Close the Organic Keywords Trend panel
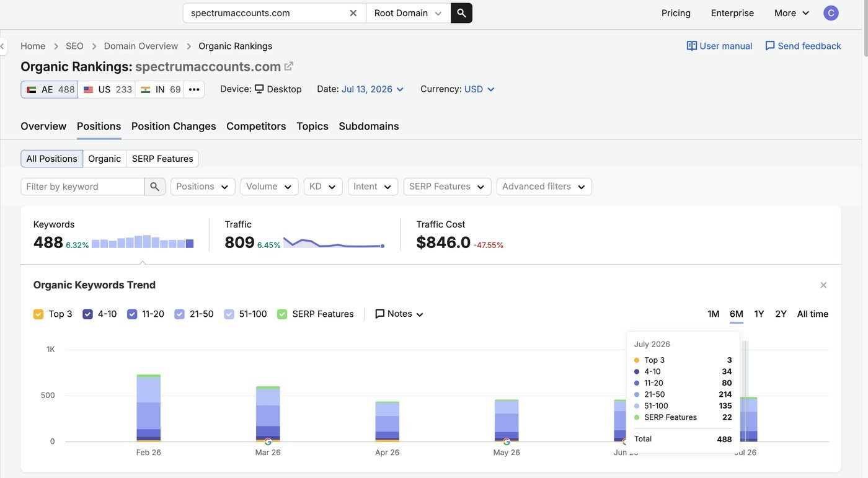Screen dimensions: 868x478 823,285
